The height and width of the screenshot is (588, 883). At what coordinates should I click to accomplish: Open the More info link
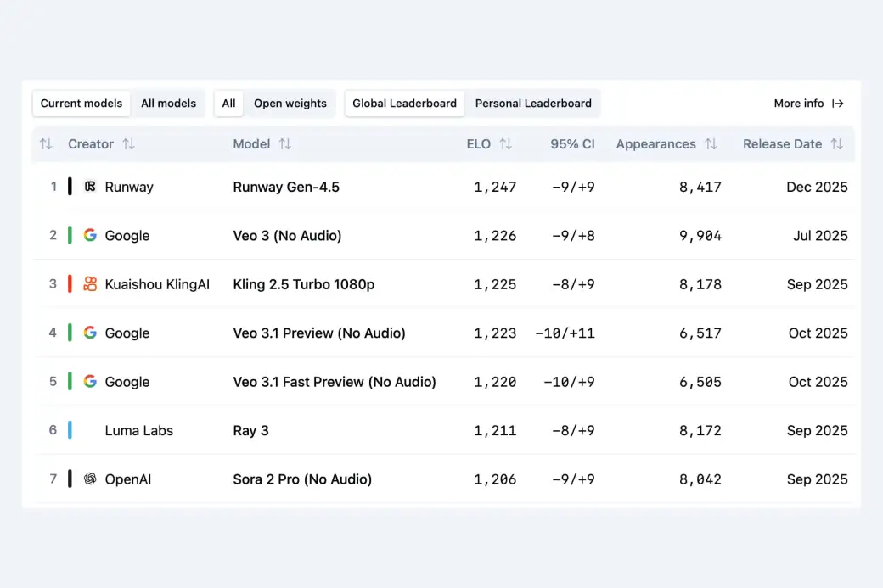799,104
